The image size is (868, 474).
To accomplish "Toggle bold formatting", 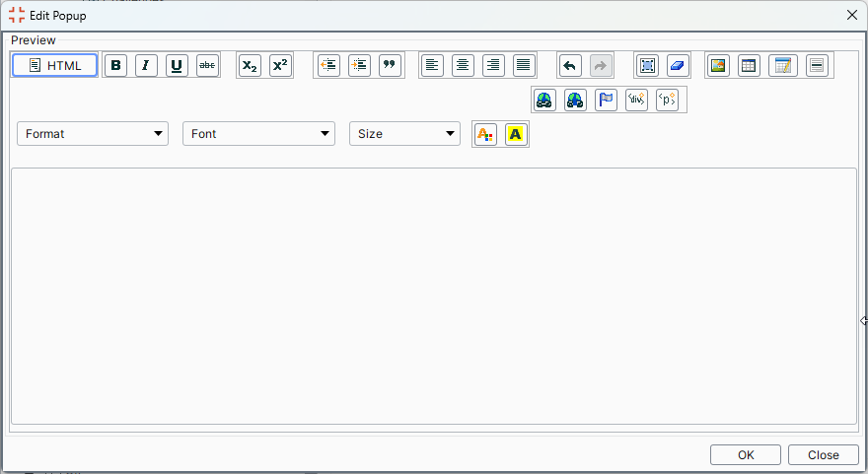I will point(116,66).
